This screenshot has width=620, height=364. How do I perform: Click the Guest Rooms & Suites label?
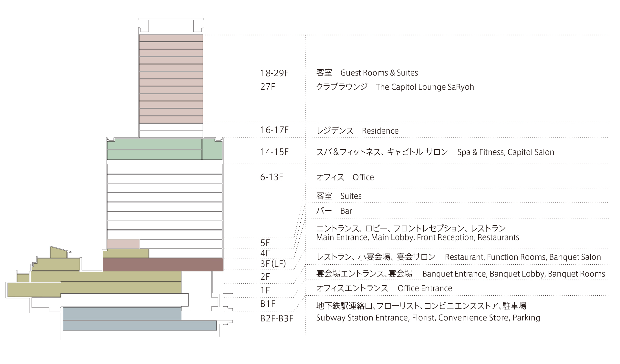[x=379, y=73]
